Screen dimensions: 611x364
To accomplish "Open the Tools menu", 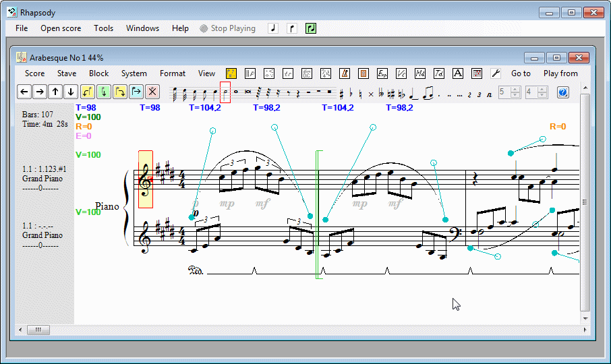I will pos(103,28).
